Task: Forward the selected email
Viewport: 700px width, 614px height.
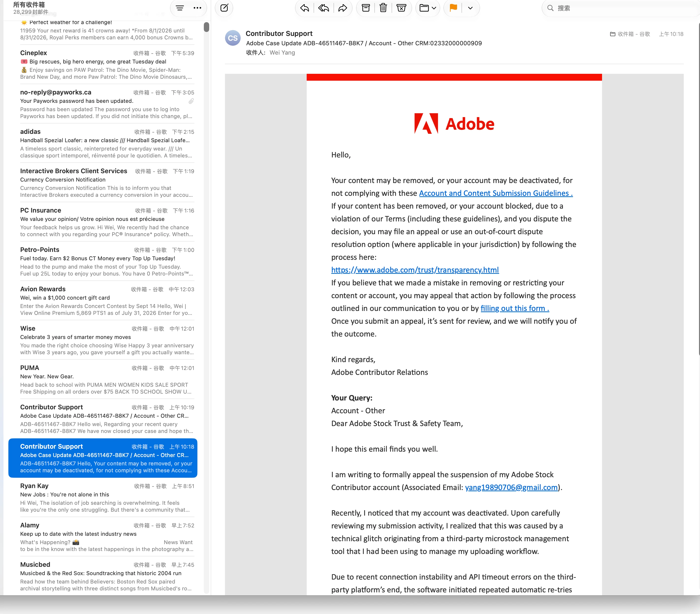Action: [x=342, y=8]
